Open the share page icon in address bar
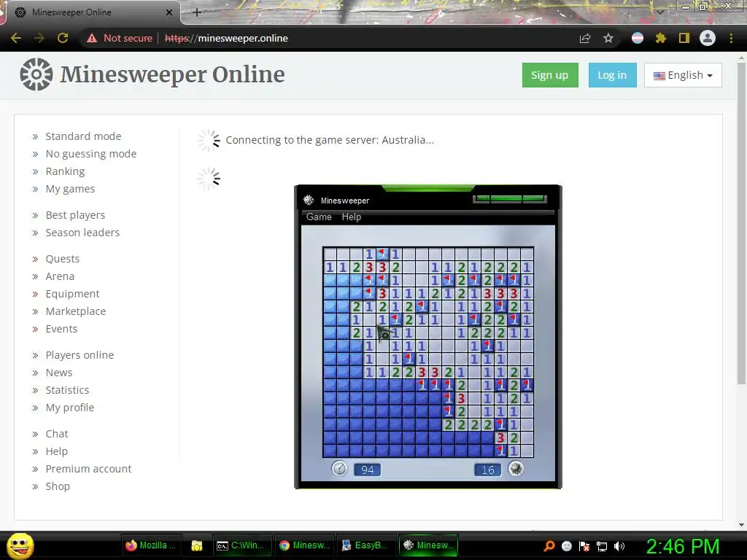 (x=585, y=38)
